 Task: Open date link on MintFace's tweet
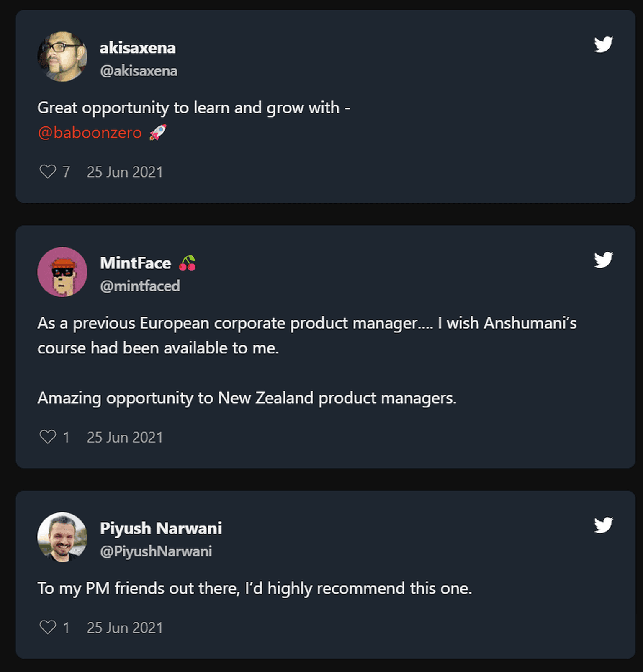125,438
